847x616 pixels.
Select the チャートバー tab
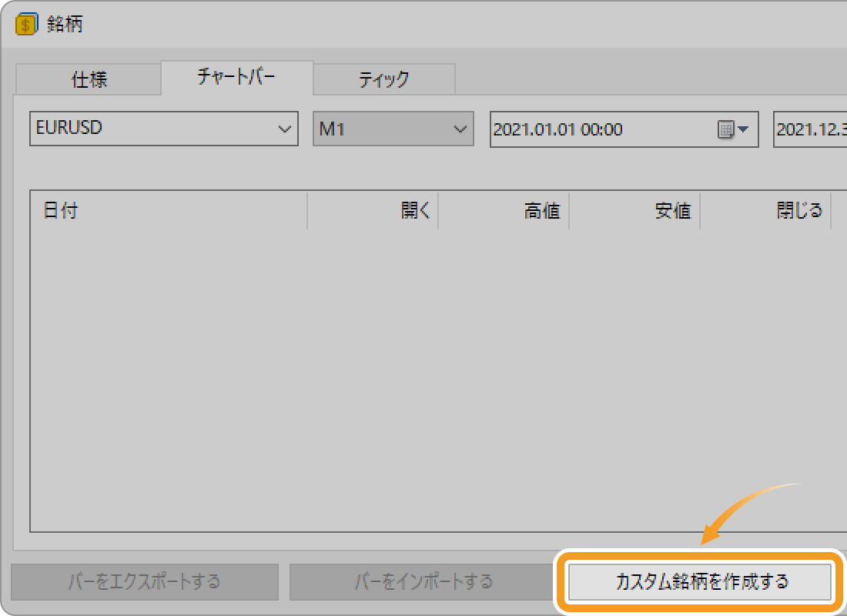[x=236, y=77]
